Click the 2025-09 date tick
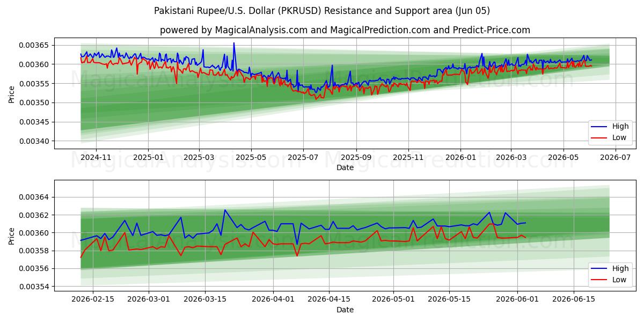 click(x=356, y=157)
